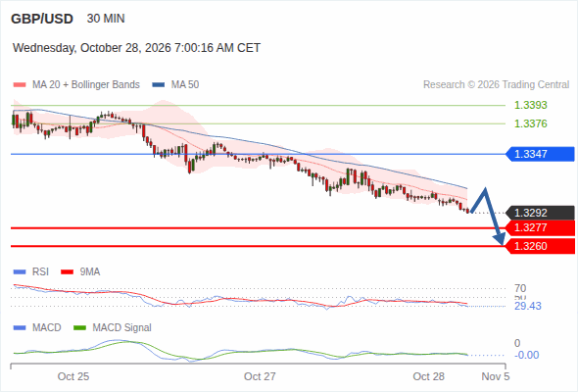Click the red 1.3277 support price tag
Screen dimensions: 578x392
540,227
